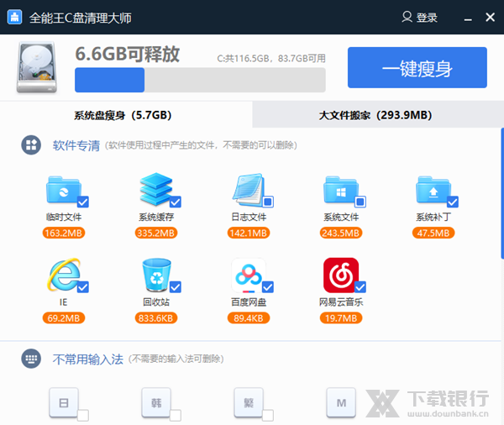Click the 系统补丁 label

[x=433, y=217]
